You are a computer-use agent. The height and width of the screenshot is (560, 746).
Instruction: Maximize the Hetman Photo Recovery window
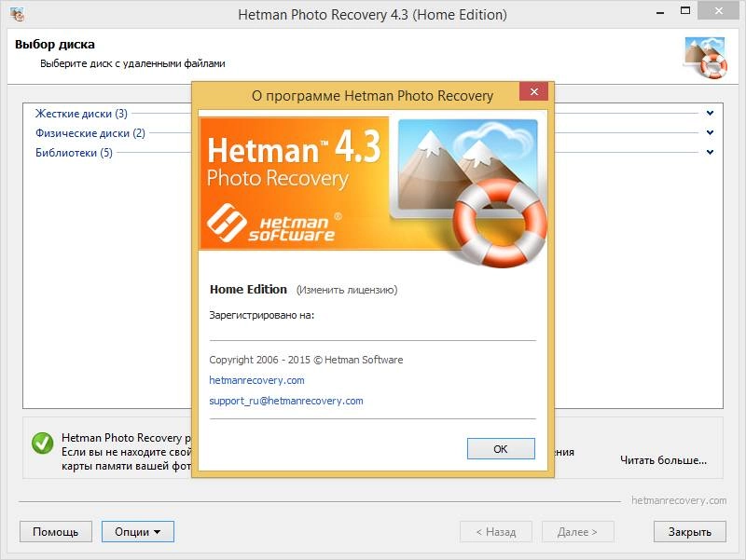685,11
